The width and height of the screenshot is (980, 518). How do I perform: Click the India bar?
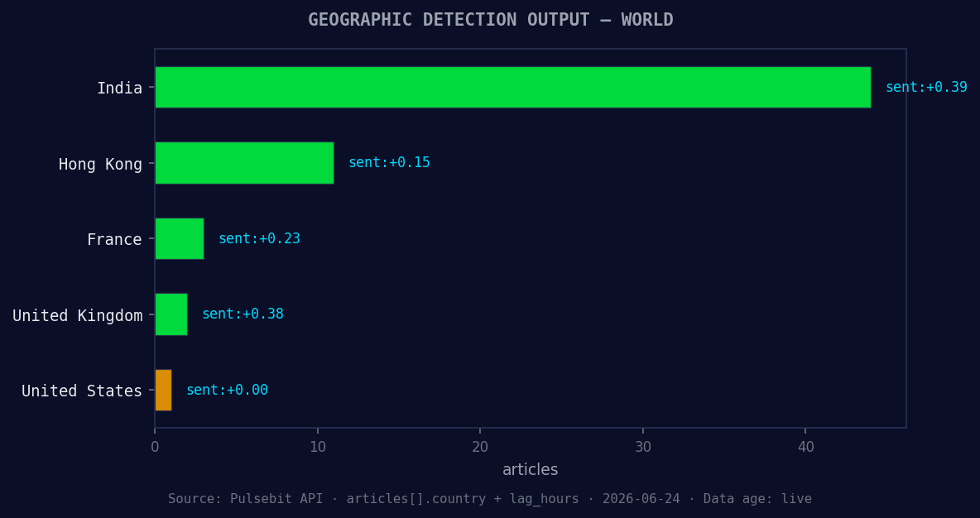(x=512, y=88)
